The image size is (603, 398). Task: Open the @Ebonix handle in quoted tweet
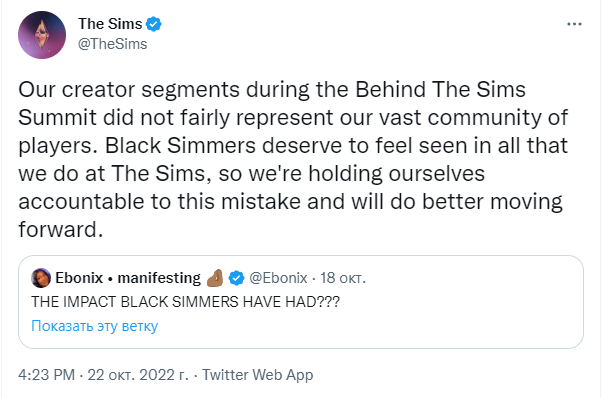278,278
